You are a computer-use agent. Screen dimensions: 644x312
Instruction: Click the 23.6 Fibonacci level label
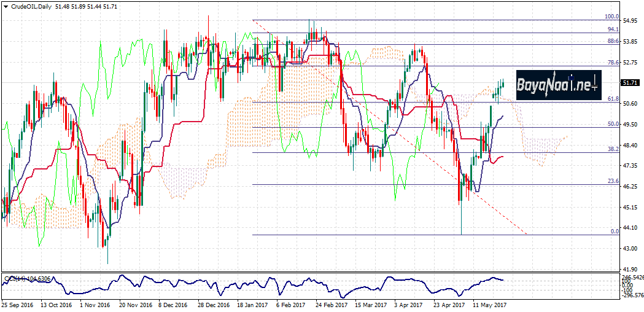click(612, 181)
